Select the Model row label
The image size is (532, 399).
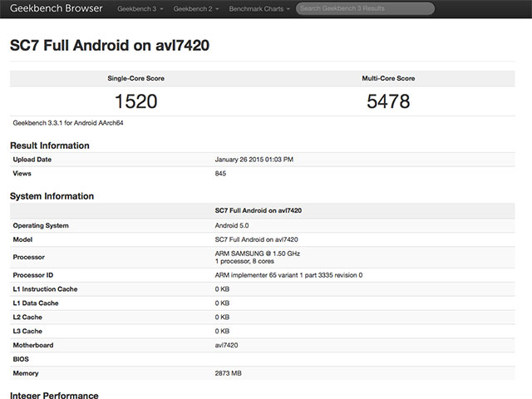click(x=22, y=239)
